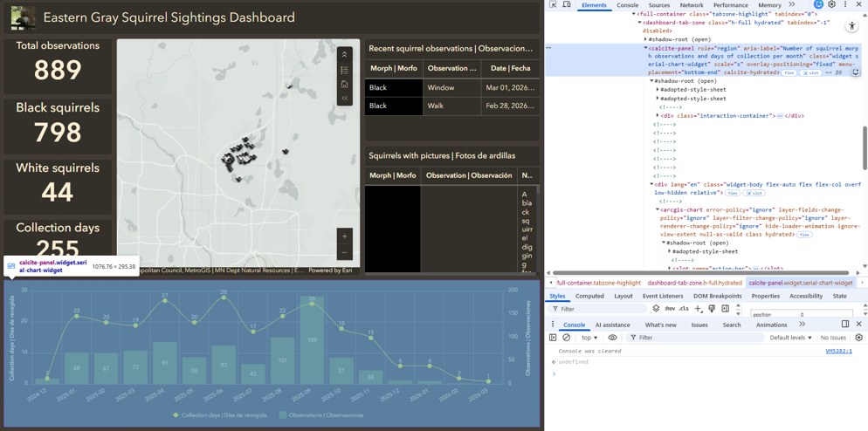Open the blue AI assistance icon

click(819, 5)
